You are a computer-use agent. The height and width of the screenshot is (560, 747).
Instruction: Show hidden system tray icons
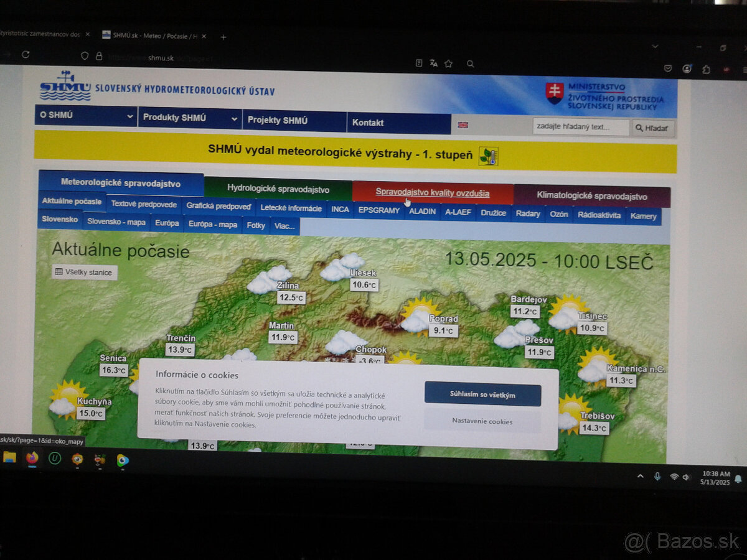[641, 477]
